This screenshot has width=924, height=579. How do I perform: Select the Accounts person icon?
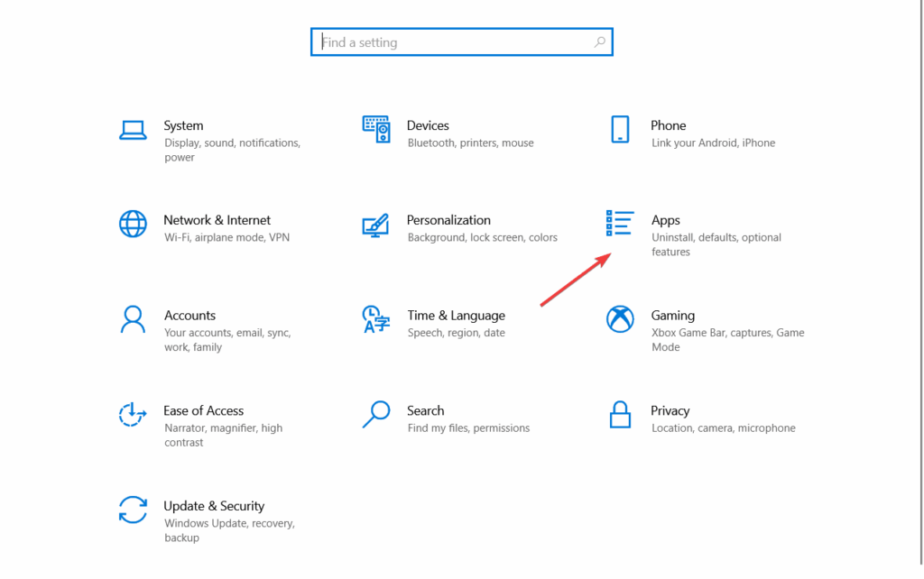(133, 319)
